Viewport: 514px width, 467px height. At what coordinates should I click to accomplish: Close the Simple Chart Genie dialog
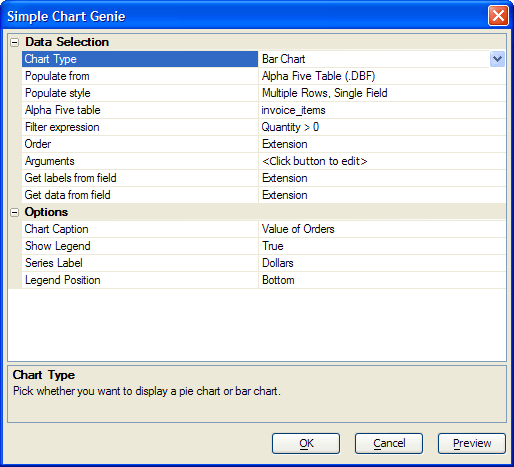click(x=498, y=15)
